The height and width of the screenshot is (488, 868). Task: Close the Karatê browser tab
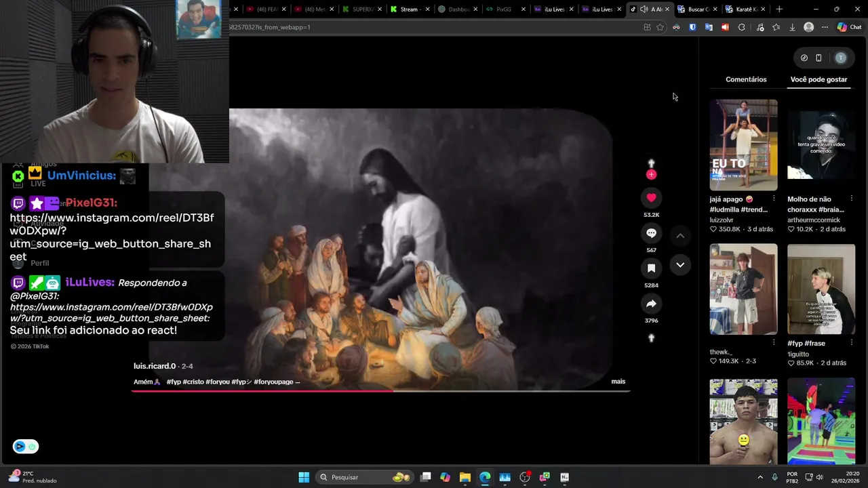(x=763, y=9)
